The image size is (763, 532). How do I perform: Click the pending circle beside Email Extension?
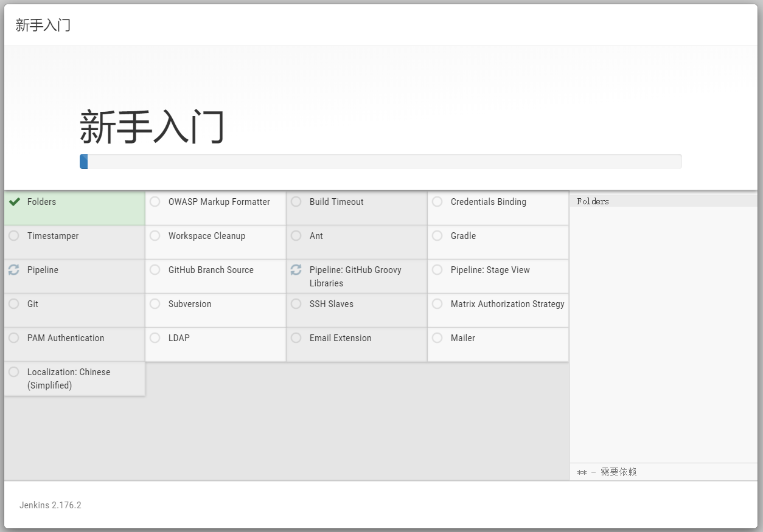296,338
